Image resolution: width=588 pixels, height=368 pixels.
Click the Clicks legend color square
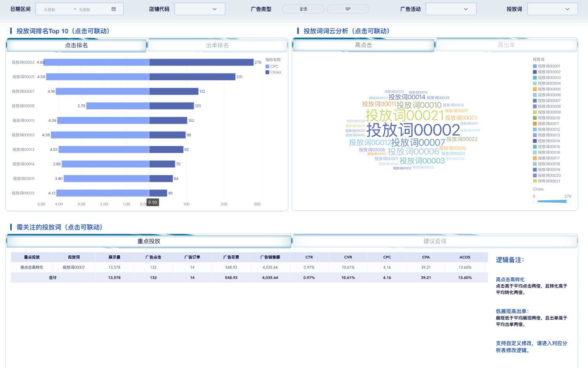pos(267,72)
